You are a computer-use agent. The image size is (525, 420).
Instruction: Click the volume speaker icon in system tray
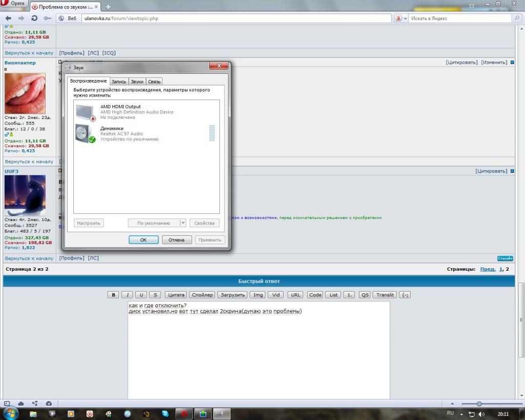tap(481, 414)
